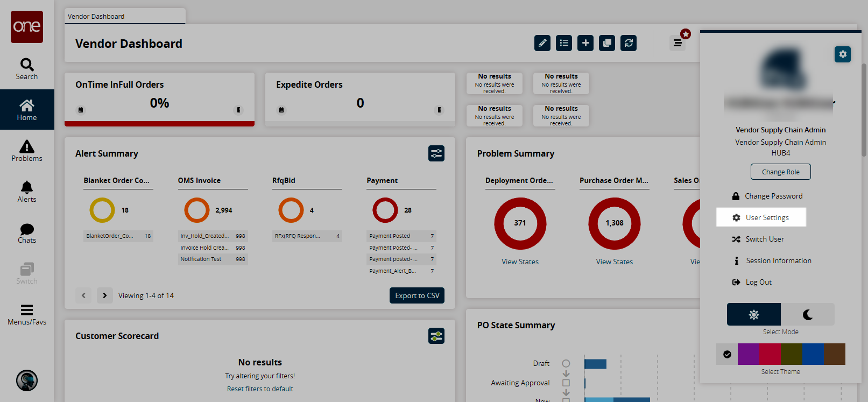Click the Change Role button
The width and height of the screenshot is (868, 402).
click(x=781, y=172)
